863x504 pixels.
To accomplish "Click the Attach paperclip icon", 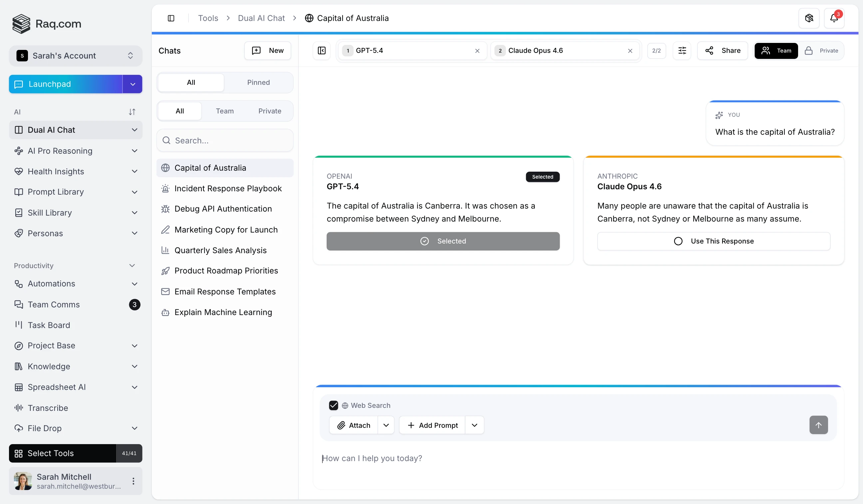I will (341, 425).
